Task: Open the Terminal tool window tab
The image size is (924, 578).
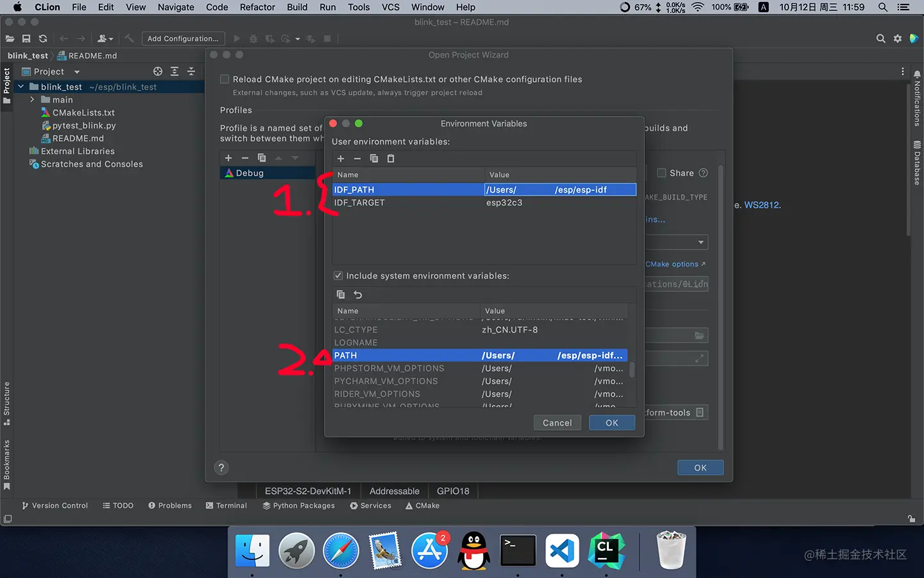Action: [x=227, y=505]
